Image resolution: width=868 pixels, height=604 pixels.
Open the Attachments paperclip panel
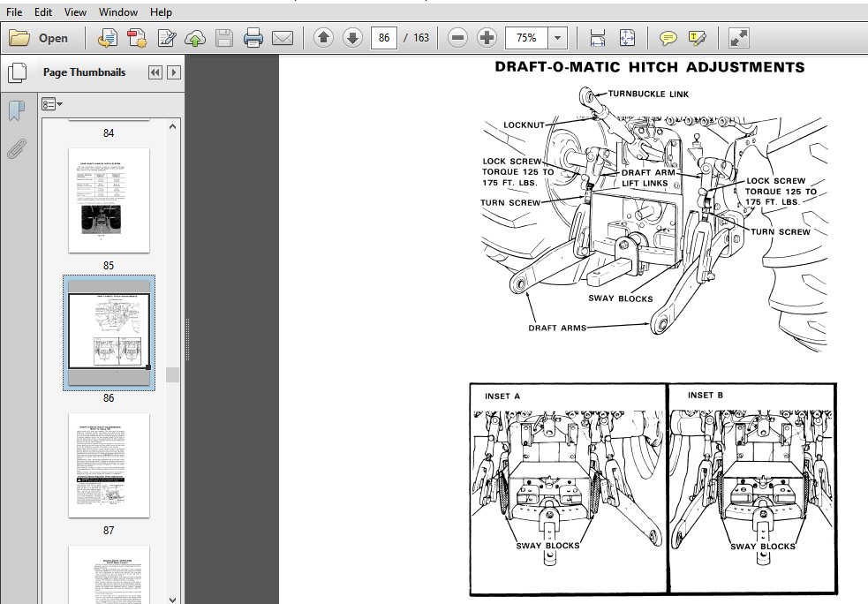(x=17, y=148)
